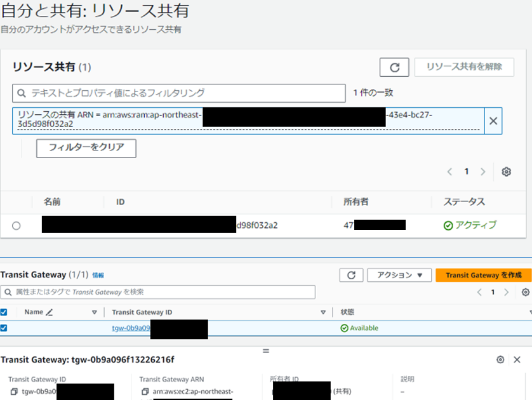Open Transit Gateway table settings gear
This screenshot has height=400, width=532.
click(525, 292)
